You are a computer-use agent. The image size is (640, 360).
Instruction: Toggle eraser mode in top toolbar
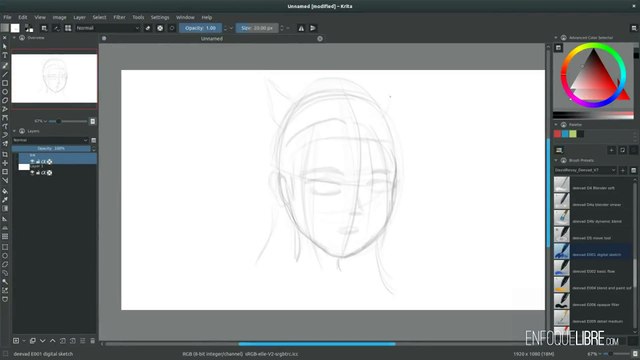point(148,28)
